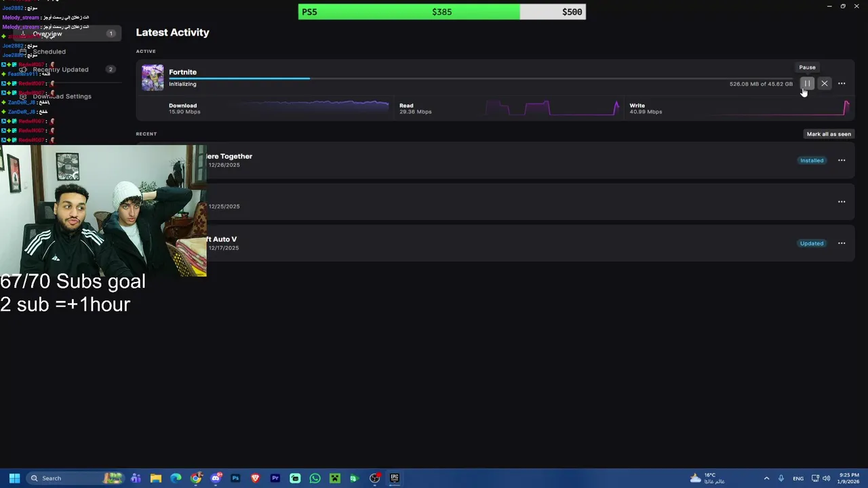Click the taskbar Search box
This screenshot has height=488, width=868.
pyautogui.click(x=76, y=478)
